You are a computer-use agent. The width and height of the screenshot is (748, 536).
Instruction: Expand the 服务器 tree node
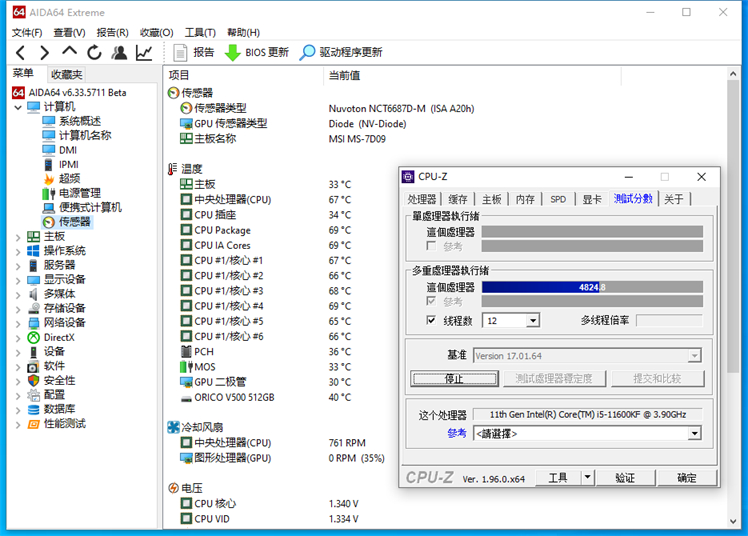point(18,266)
